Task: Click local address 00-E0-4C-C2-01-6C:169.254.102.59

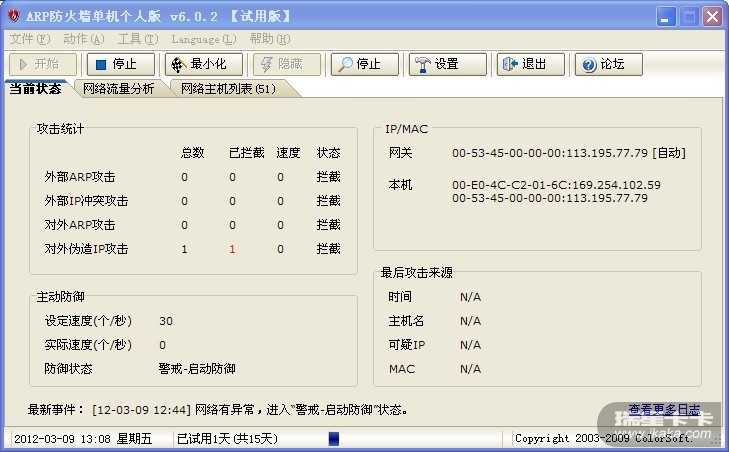Action: coord(556,185)
